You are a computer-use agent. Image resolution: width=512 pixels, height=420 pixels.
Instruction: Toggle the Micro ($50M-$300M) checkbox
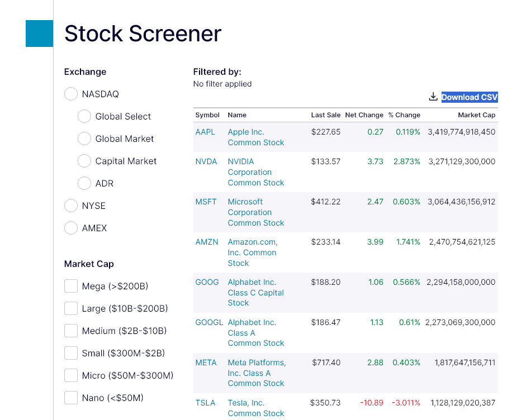pos(71,375)
